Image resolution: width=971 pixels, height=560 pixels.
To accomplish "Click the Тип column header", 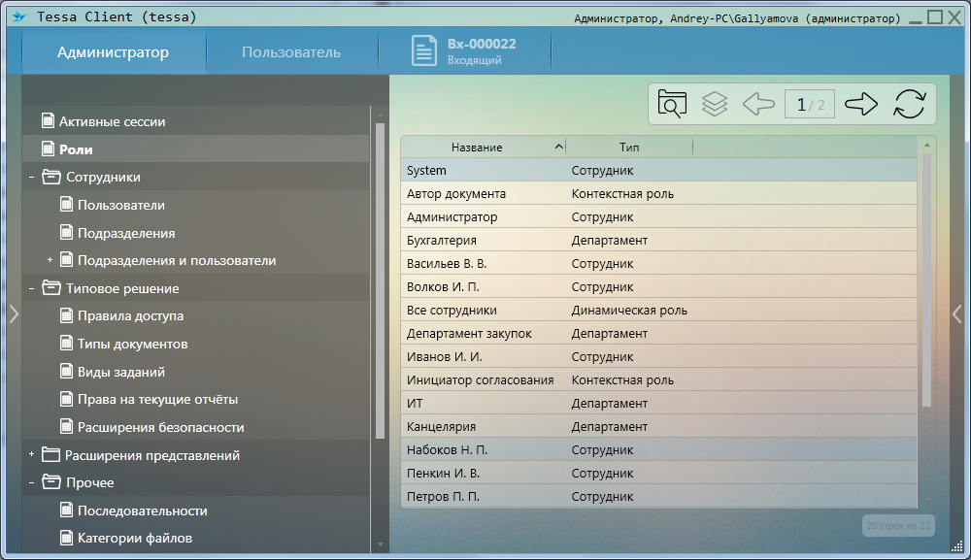I will (x=629, y=148).
